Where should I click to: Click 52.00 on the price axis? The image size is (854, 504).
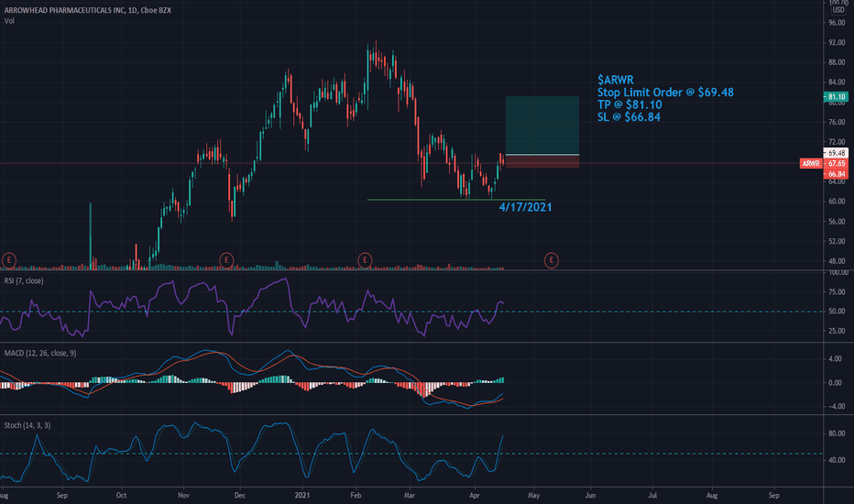(837, 241)
